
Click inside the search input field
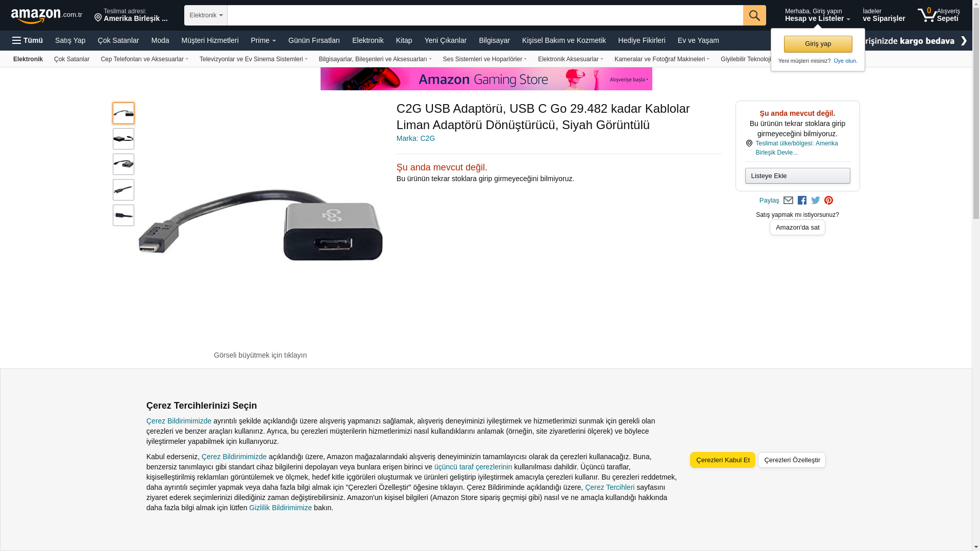tap(485, 15)
